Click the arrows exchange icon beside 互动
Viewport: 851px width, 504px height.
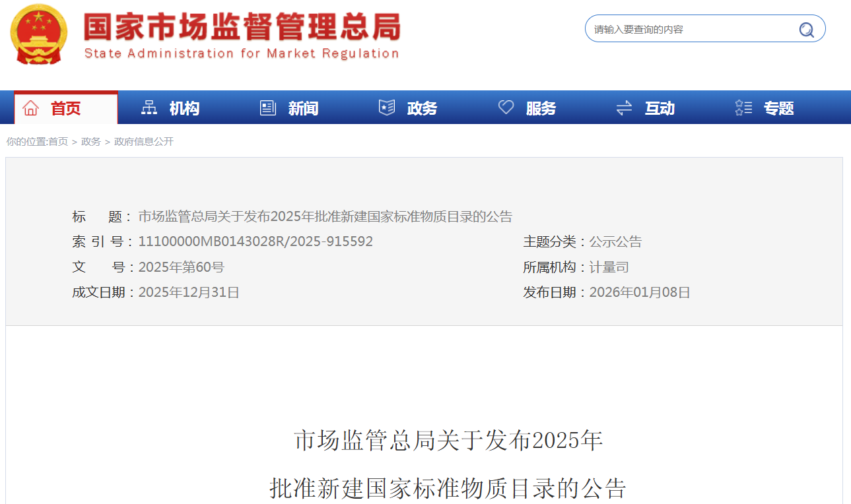tap(624, 108)
